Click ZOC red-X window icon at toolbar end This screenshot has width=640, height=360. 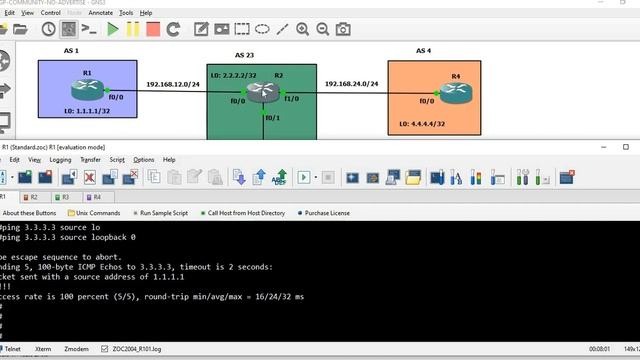pyautogui.click(x=567, y=178)
